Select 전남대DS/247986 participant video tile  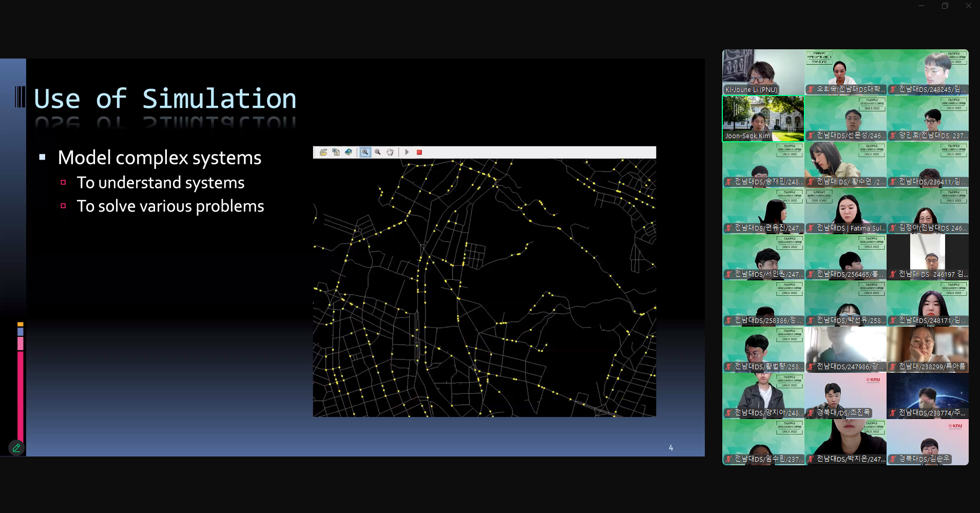pyautogui.click(x=846, y=350)
